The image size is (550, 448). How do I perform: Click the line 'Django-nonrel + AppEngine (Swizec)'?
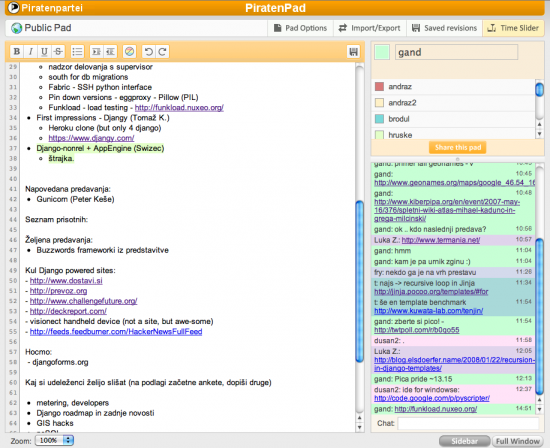pos(100,148)
